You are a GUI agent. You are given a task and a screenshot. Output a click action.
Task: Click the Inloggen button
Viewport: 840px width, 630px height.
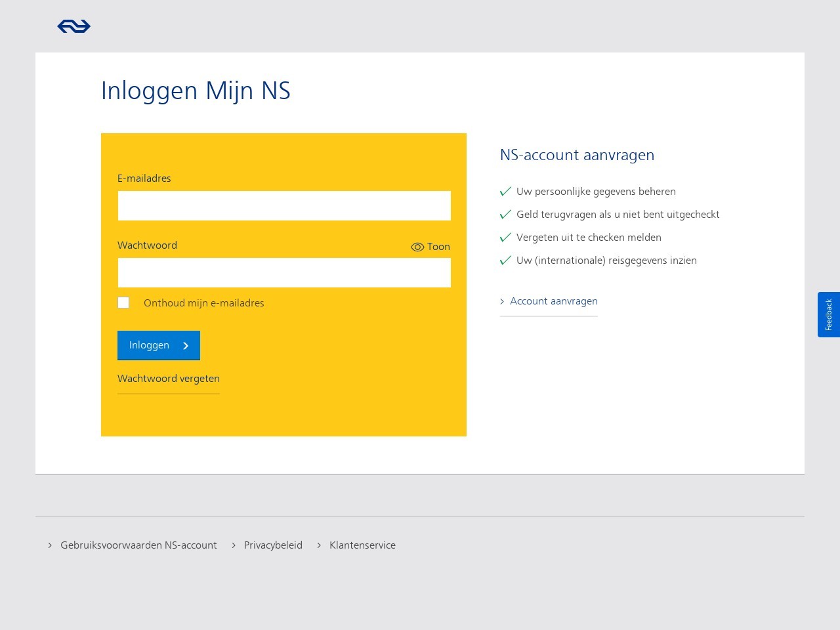click(x=159, y=345)
